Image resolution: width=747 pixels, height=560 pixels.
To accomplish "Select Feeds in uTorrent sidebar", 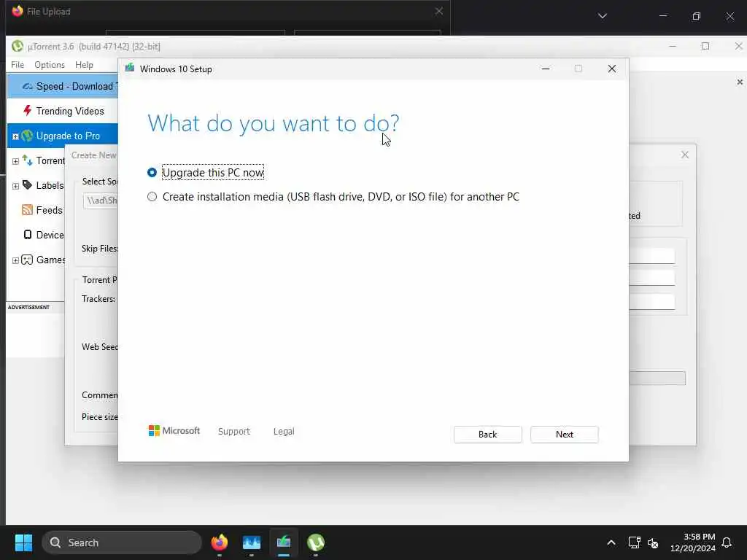I will 49,210.
